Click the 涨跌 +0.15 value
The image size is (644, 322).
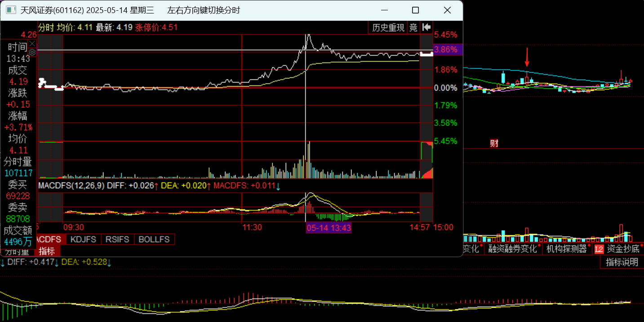coord(18,105)
